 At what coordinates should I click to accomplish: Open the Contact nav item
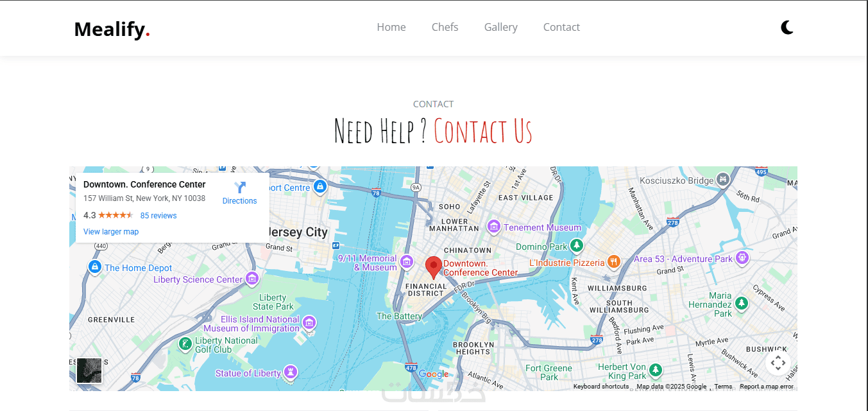click(x=561, y=27)
